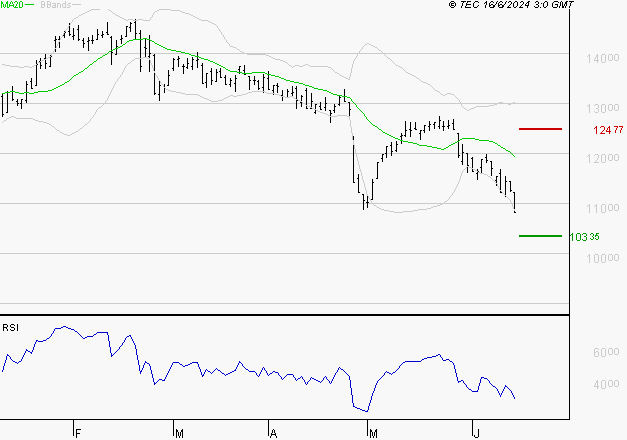The image size is (627, 440).
Task: Click the June 'J' month label
Action: click(x=476, y=434)
